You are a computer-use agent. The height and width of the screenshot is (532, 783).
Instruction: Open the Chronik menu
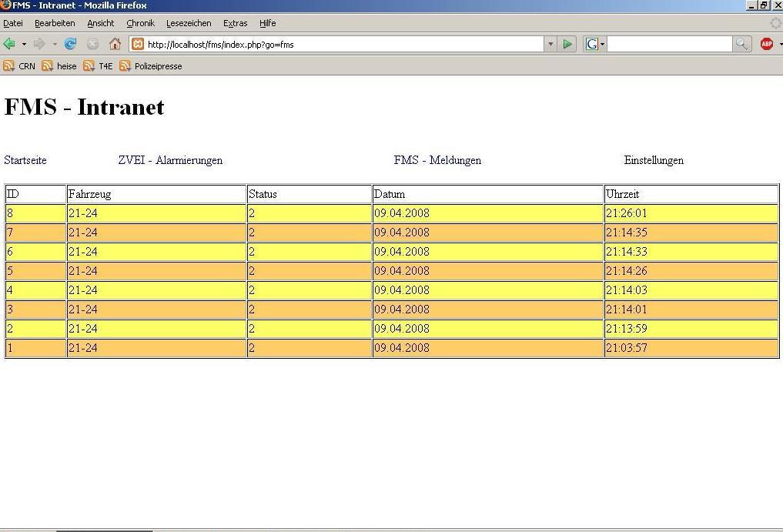140,23
